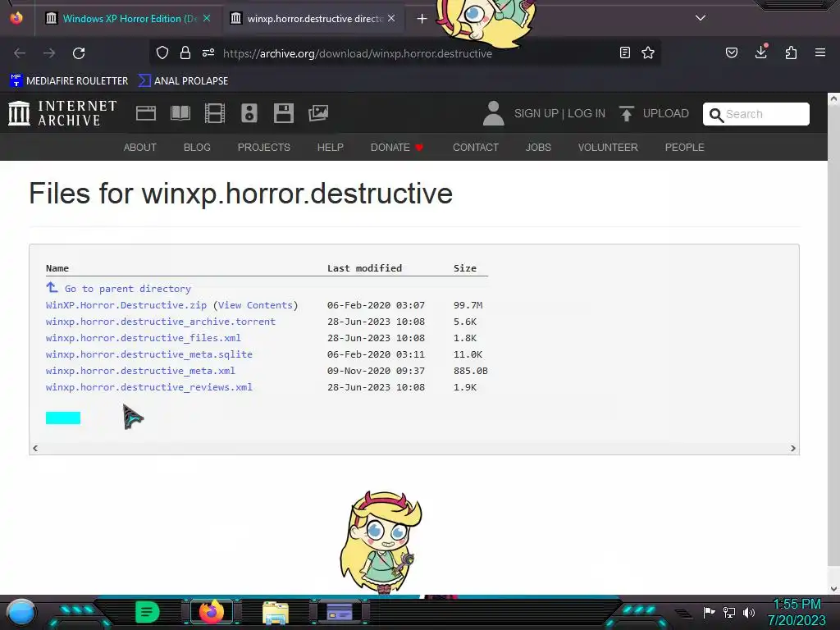Open the Audio speaker icon
This screenshot has width=840, height=630.
point(249,113)
